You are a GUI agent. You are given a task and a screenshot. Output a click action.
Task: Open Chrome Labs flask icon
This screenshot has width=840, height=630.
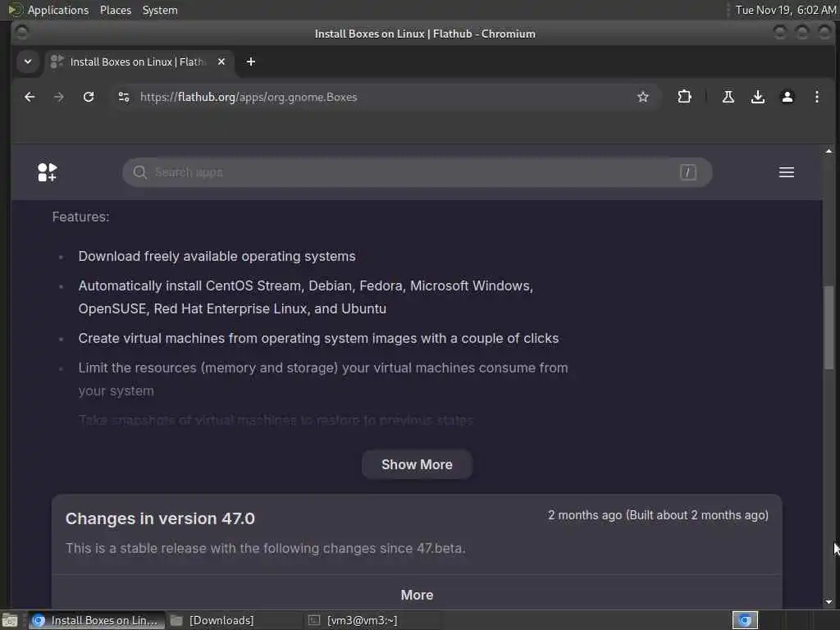(x=728, y=97)
